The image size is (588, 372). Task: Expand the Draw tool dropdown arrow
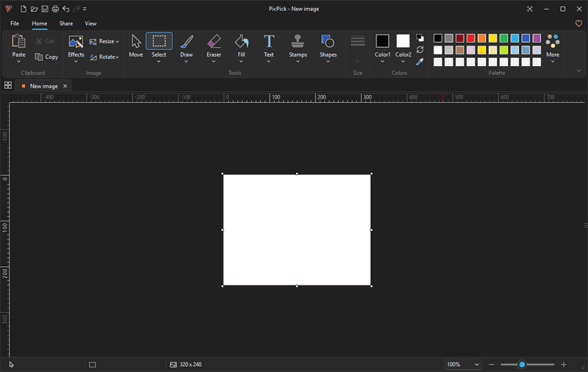coord(187,61)
